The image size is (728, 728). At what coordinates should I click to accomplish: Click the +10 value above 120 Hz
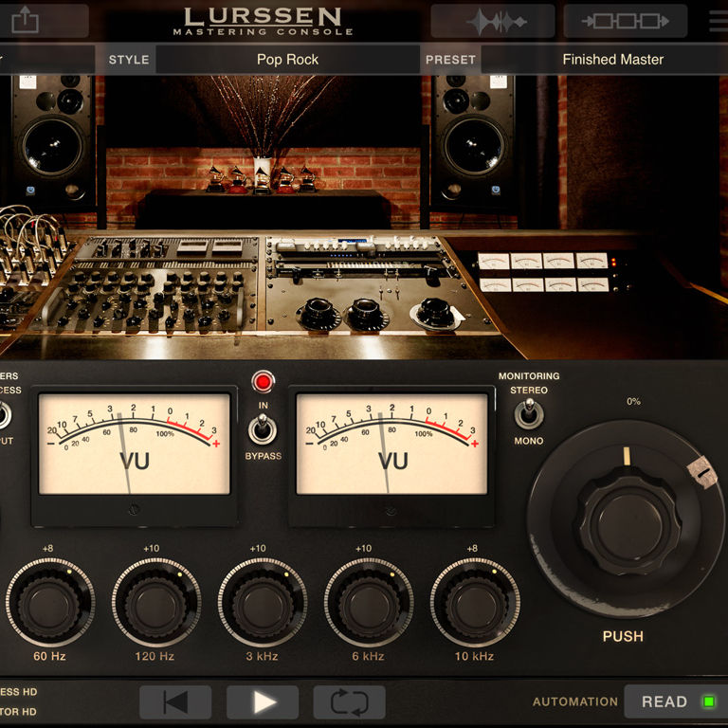[x=152, y=548]
